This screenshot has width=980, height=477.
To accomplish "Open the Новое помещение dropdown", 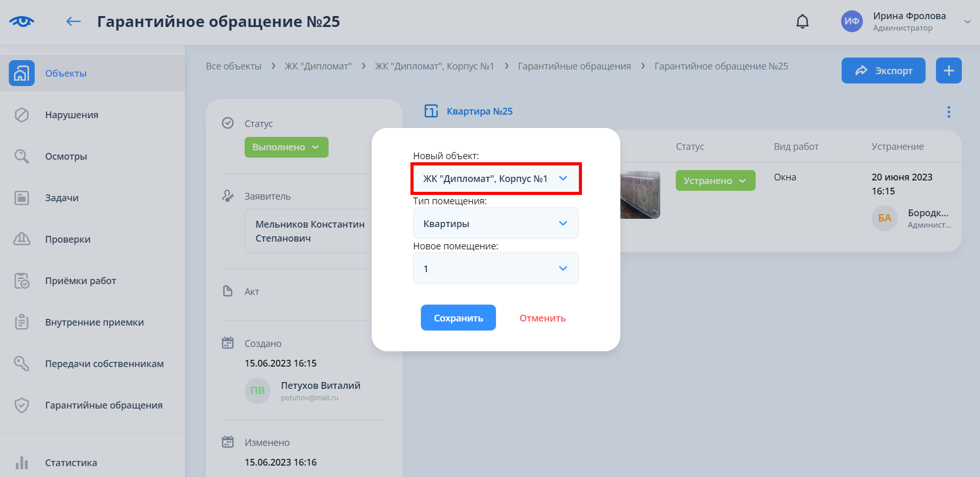I will [496, 269].
